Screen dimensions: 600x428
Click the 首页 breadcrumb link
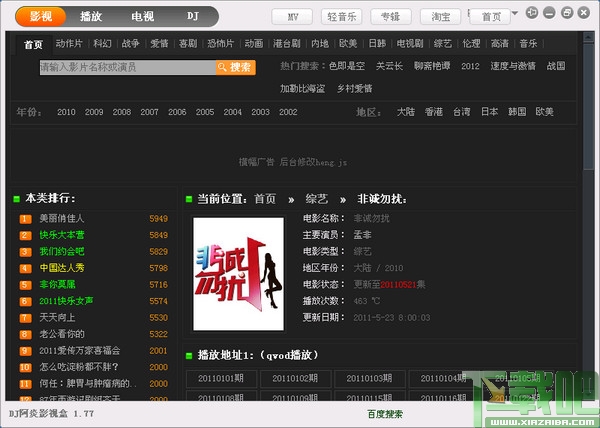tap(265, 199)
